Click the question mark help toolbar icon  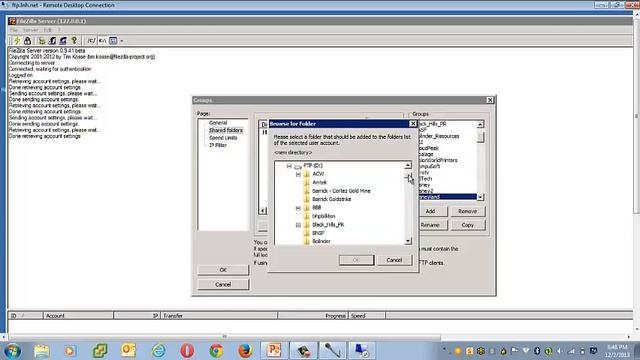74,40
